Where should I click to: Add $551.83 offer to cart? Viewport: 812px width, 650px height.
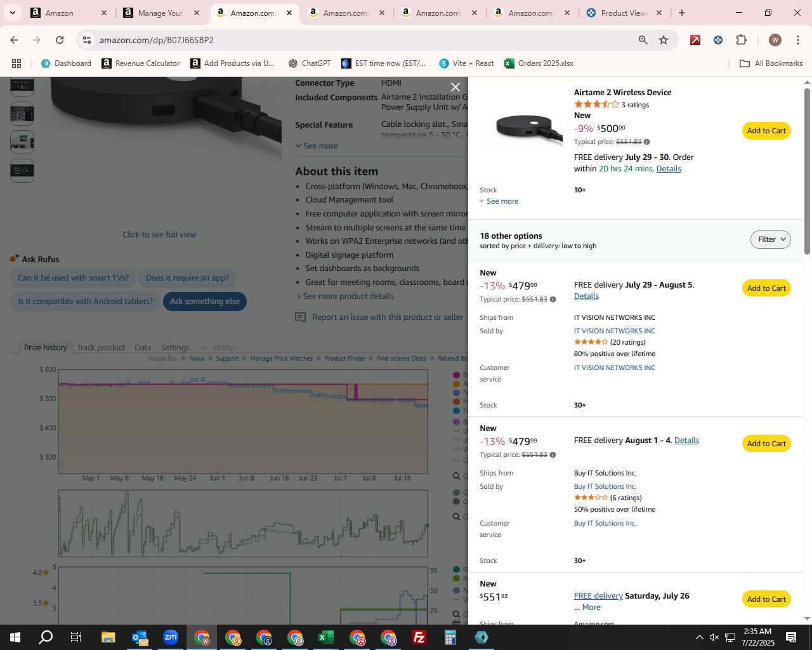point(766,599)
